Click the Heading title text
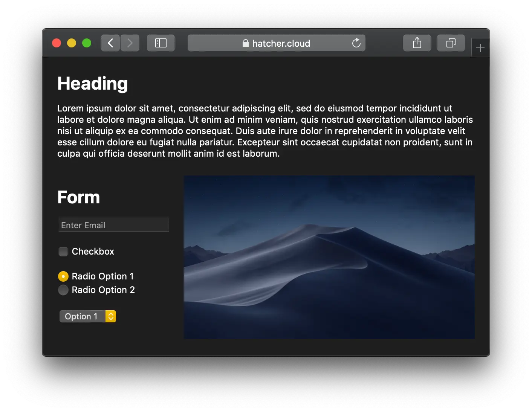The image size is (532, 412). [92, 83]
